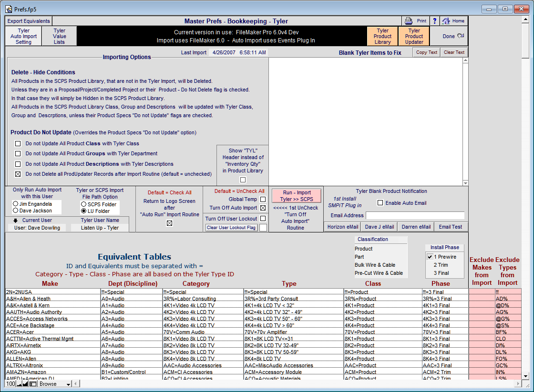The width and height of the screenshot is (534, 392).
Task: Open Tyler Value Lists tab
Action: (x=59, y=36)
